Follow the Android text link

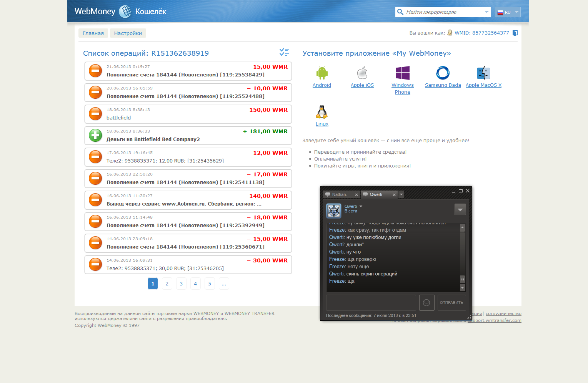pos(322,85)
